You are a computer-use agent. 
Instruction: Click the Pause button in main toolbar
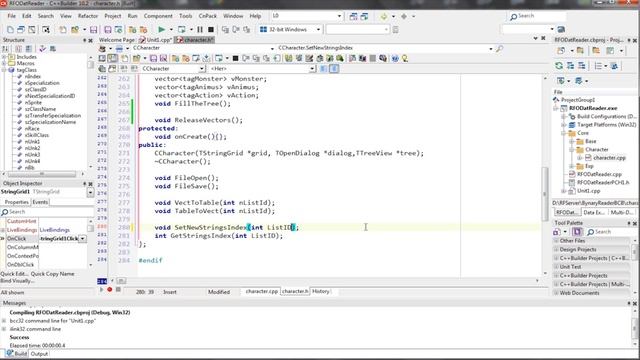(200, 29)
